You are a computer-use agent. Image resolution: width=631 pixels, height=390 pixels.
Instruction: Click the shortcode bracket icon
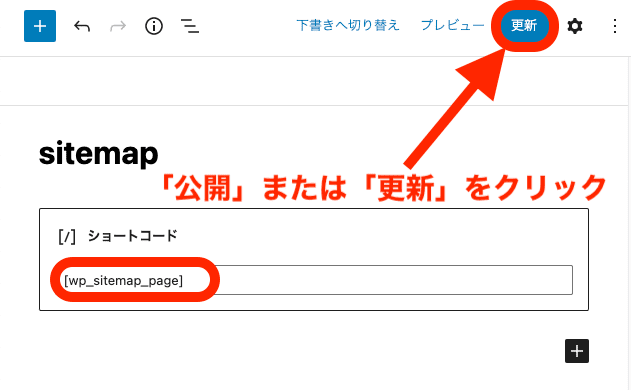(x=67, y=236)
